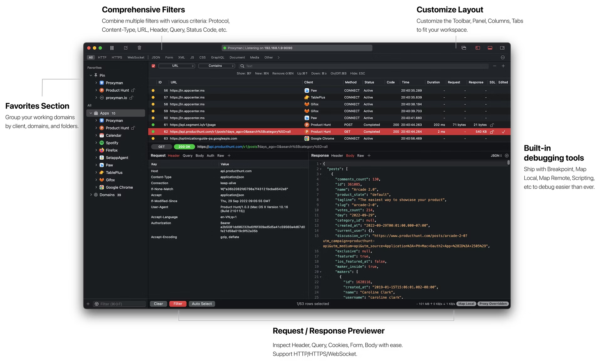Open the Contains condition dropdown
This screenshot has width=601, height=364.
(x=217, y=66)
